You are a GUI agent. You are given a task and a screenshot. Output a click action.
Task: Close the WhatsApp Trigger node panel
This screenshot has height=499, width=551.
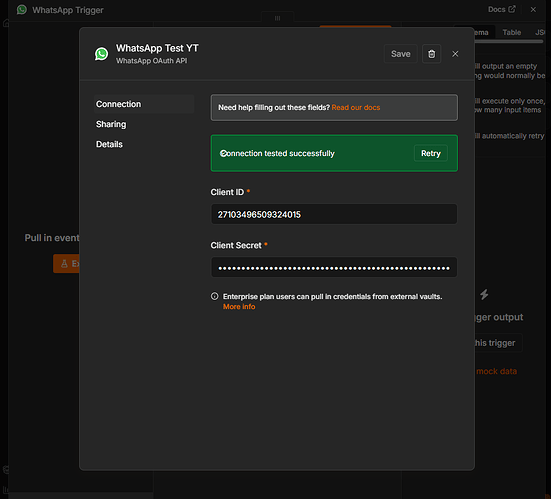533,9
